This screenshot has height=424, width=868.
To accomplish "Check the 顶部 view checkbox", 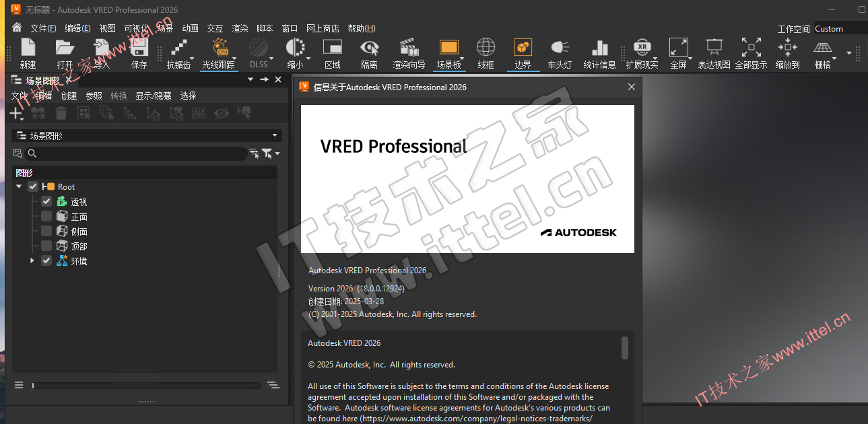I will coord(46,246).
